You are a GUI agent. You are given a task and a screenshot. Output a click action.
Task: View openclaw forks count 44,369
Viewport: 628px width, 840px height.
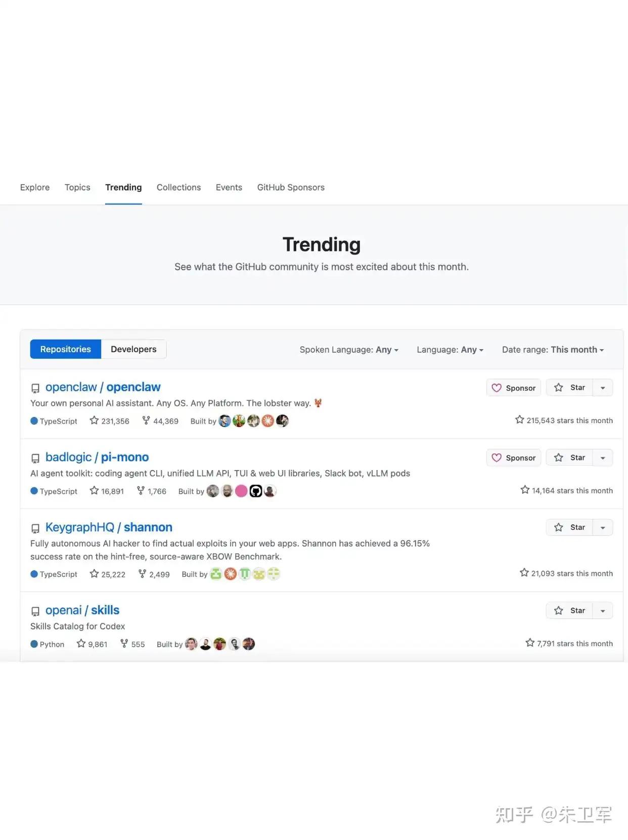point(160,421)
